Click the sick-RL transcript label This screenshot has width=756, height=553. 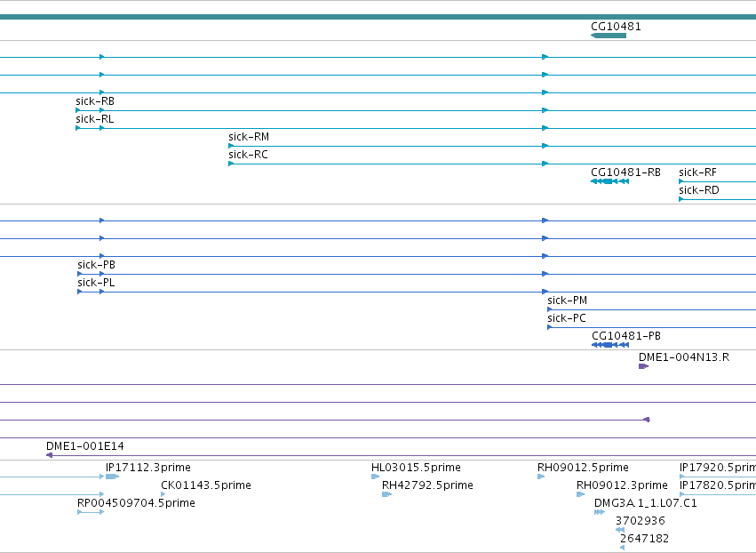point(94,119)
